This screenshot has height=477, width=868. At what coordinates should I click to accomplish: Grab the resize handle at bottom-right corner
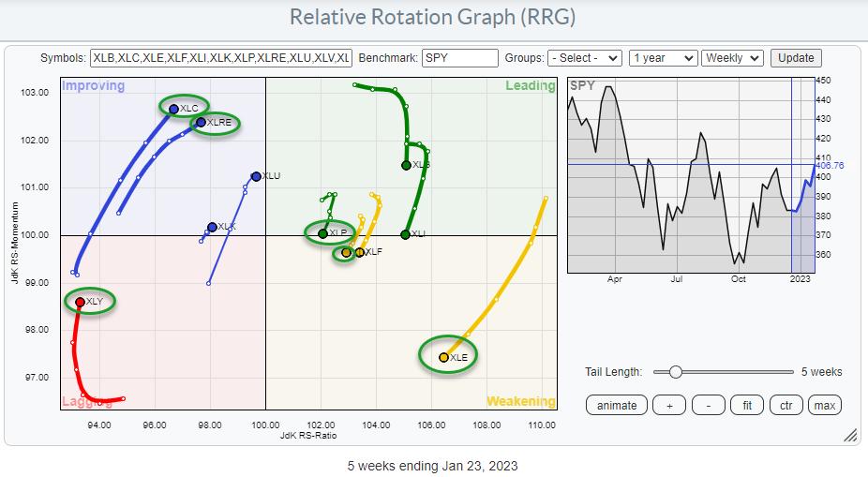point(850,435)
